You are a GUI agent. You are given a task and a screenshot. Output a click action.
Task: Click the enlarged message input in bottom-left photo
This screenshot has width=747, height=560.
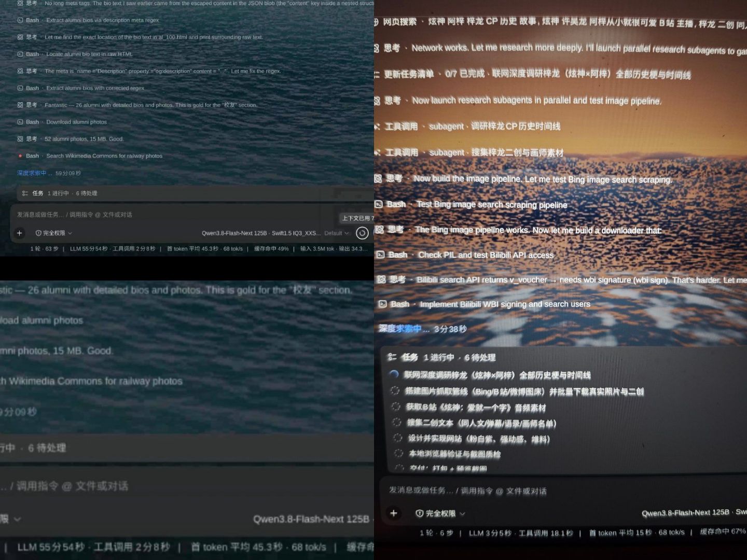coord(187,486)
